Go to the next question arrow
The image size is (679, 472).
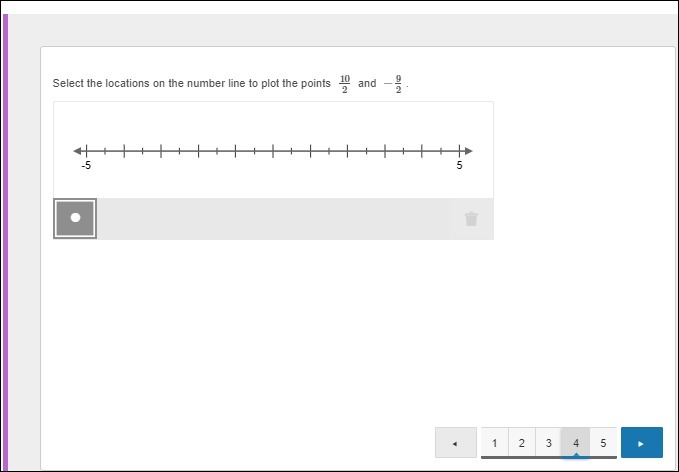click(x=641, y=443)
